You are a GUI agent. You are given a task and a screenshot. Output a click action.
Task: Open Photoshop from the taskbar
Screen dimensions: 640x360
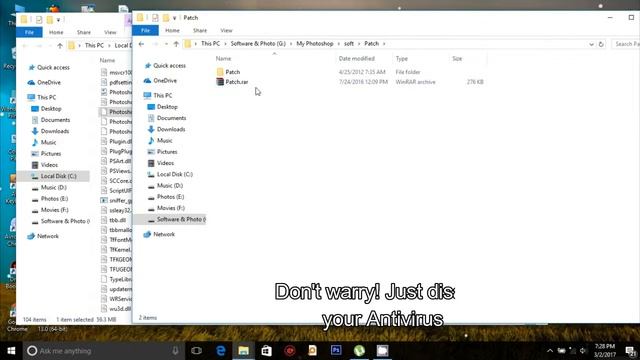tap(336, 351)
